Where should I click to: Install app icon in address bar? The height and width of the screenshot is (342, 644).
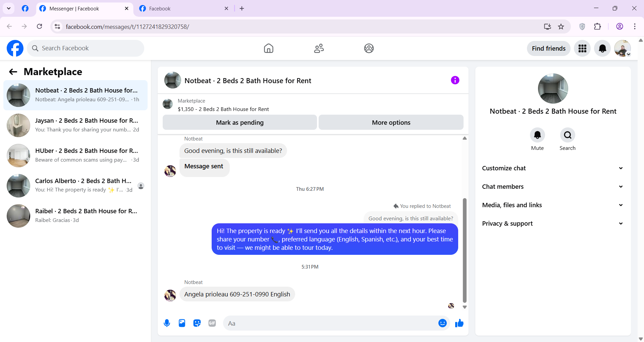[x=547, y=26]
